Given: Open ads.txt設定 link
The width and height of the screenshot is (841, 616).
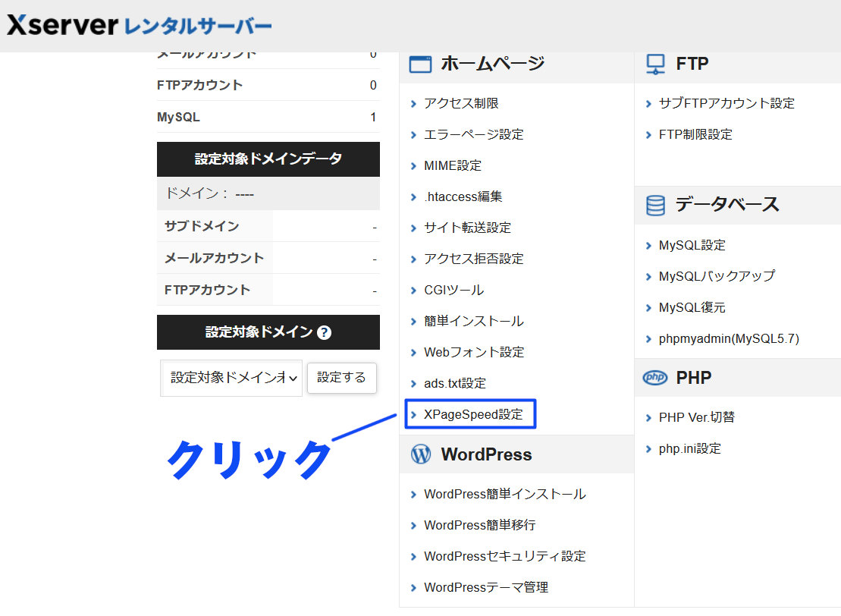Looking at the screenshot, I should pos(455,383).
